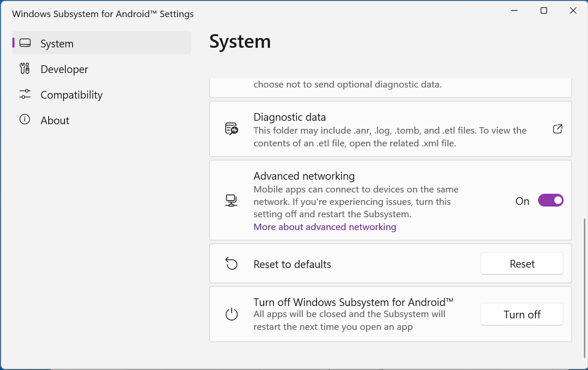Go to the Compatibility section
The image size is (588, 370).
(102, 94)
